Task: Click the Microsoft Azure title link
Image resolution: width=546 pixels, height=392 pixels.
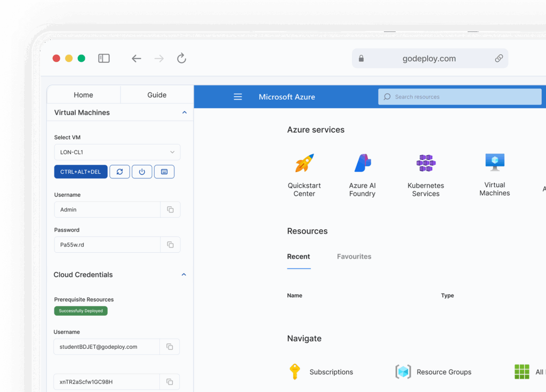Action: tap(287, 97)
